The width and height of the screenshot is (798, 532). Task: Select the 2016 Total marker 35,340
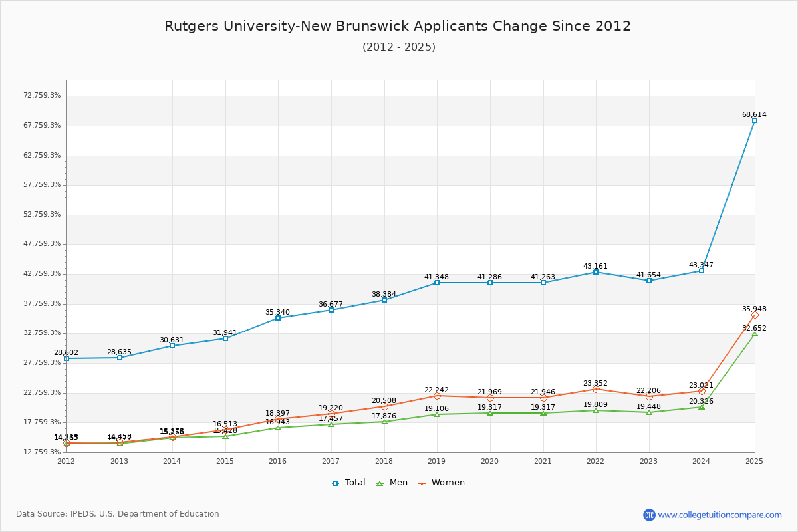pos(278,318)
